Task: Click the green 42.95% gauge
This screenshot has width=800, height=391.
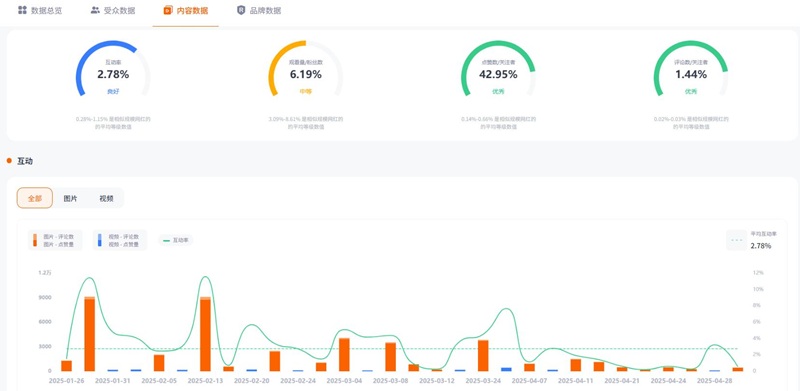Action: pyautogui.click(x=498, y=68)
